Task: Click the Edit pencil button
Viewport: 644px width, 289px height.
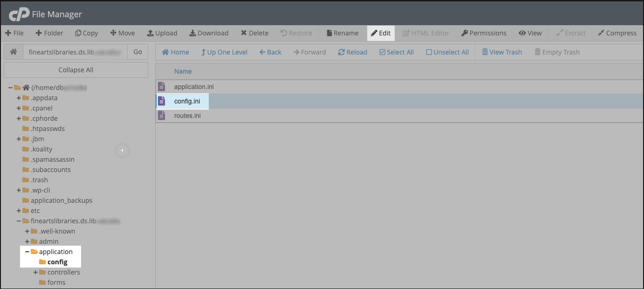Action: click(381, 33)
